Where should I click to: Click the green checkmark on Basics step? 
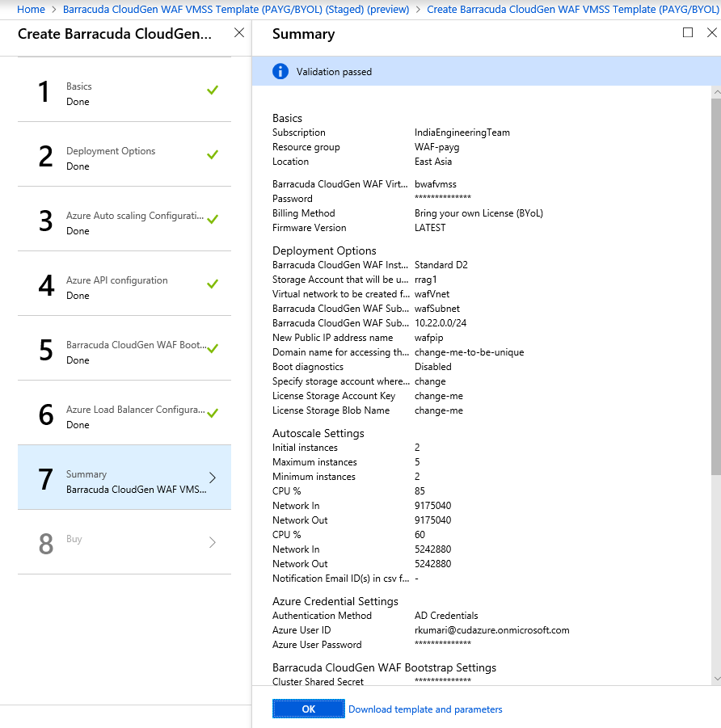point(213,90)
